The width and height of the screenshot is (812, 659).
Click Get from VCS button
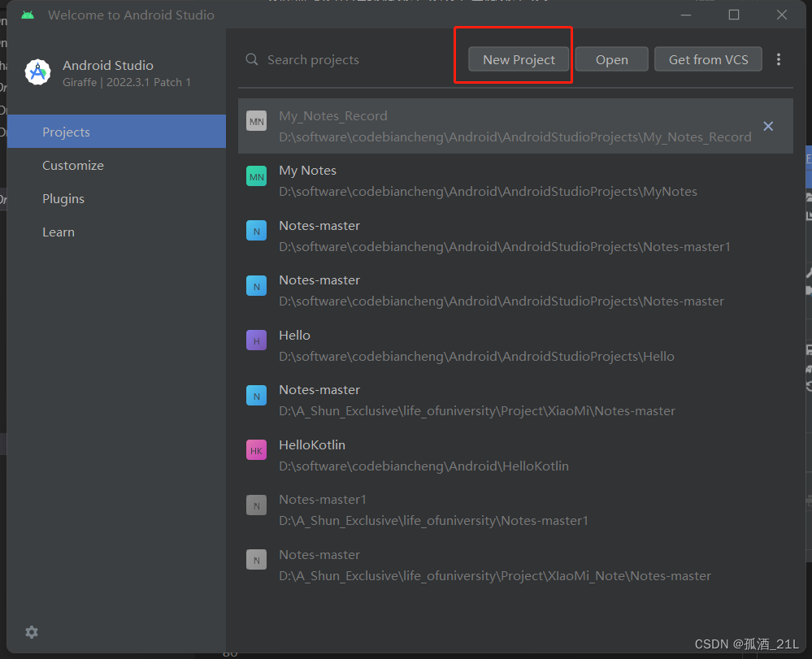(x=708, y=59)
